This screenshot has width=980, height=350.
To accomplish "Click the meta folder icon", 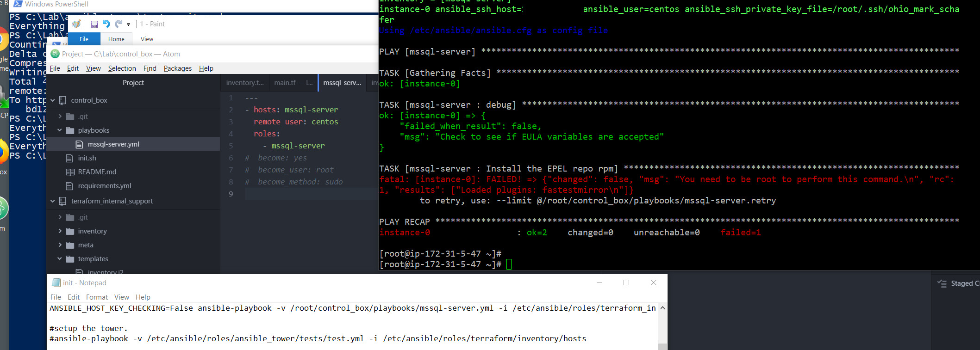I will click(x=70, y=245).
